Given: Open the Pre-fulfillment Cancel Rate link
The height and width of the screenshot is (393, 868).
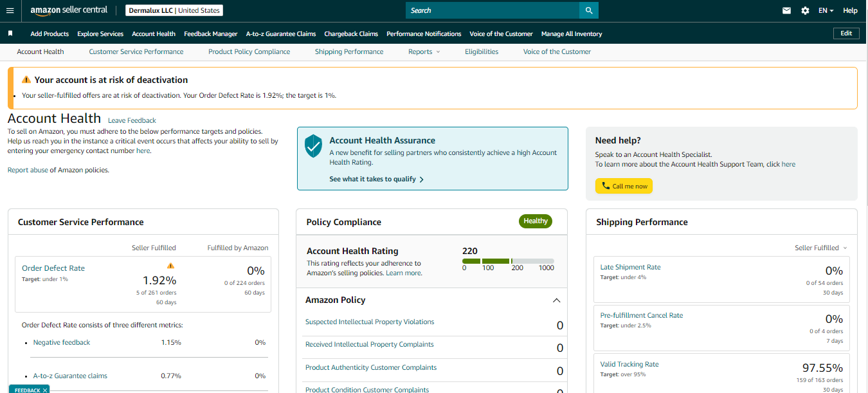Looking at the screenshot, I should [x=642, y=315].
